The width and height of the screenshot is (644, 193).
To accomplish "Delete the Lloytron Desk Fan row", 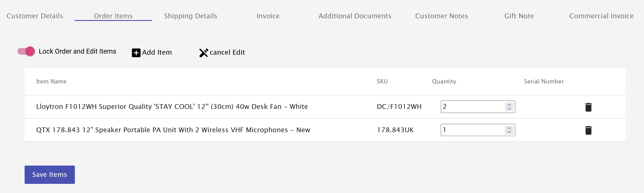I will (588, 107).
